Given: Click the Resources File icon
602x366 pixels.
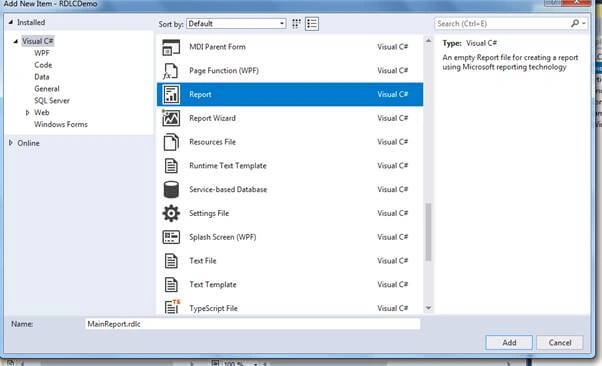Looking at the screenshot, I should coord(171,142).
